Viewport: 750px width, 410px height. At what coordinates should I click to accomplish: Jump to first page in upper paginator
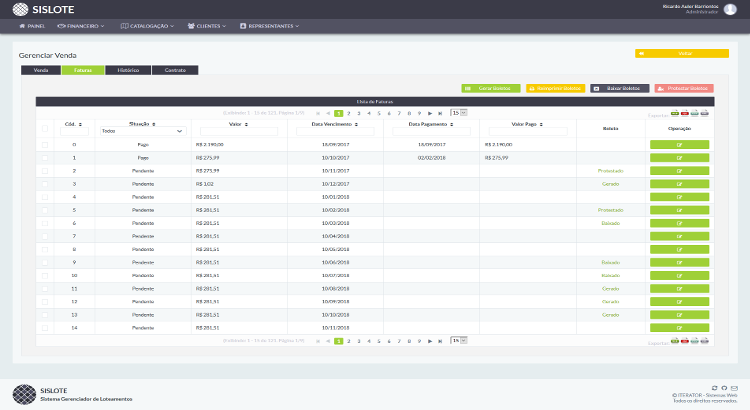click(x=318, y=113)
